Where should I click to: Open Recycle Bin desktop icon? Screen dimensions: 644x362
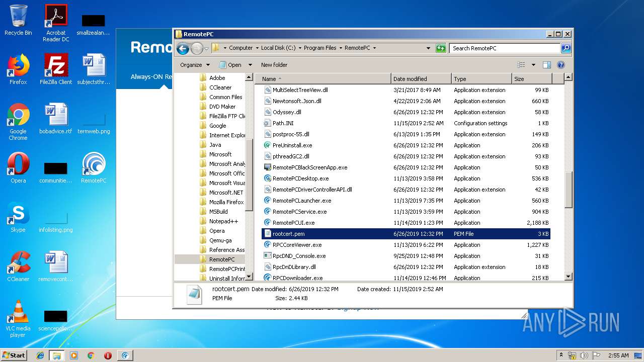18,20
